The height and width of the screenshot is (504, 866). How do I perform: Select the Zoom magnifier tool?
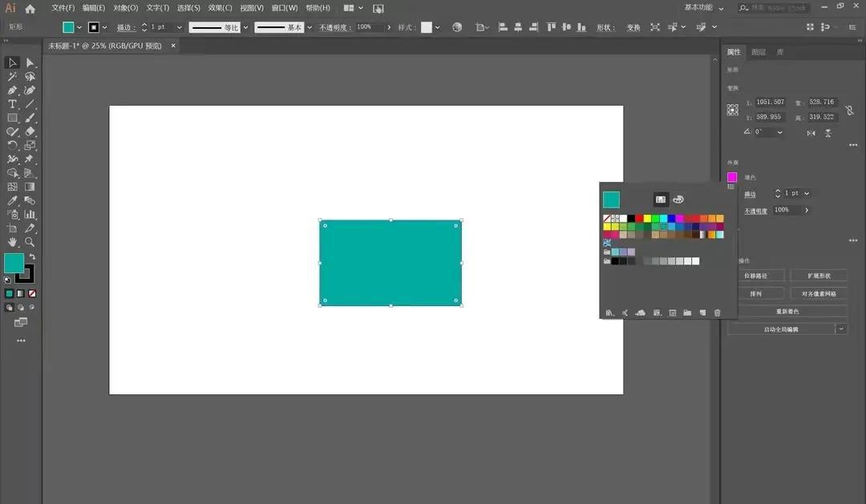[x=30, y=242]
